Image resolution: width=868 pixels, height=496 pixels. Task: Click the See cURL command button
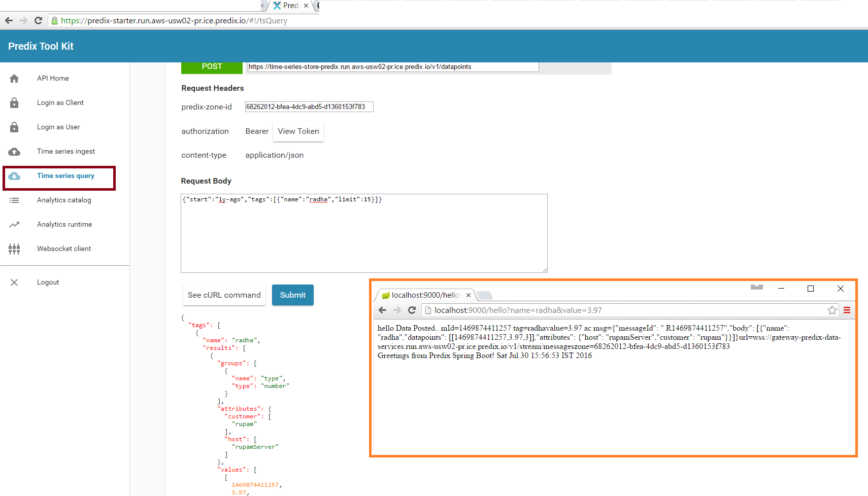[224, 295]
